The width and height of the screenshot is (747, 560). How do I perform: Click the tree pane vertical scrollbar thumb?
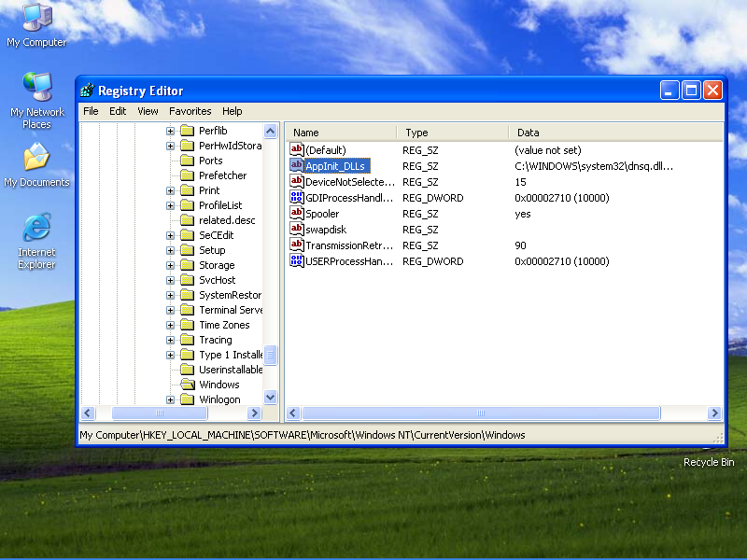pyautogui.click(x=270, y=355)
